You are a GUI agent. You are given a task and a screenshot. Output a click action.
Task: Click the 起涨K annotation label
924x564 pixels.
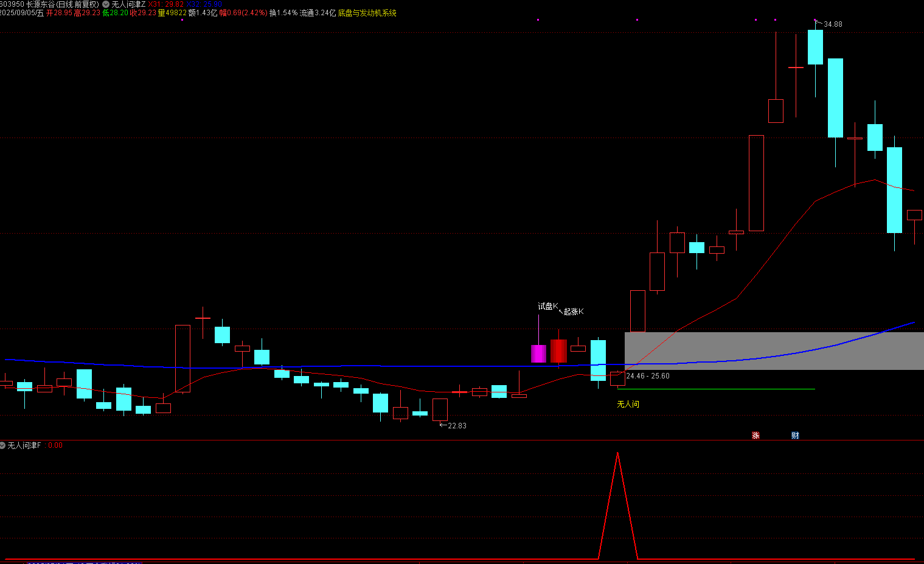tap(574, 312)
